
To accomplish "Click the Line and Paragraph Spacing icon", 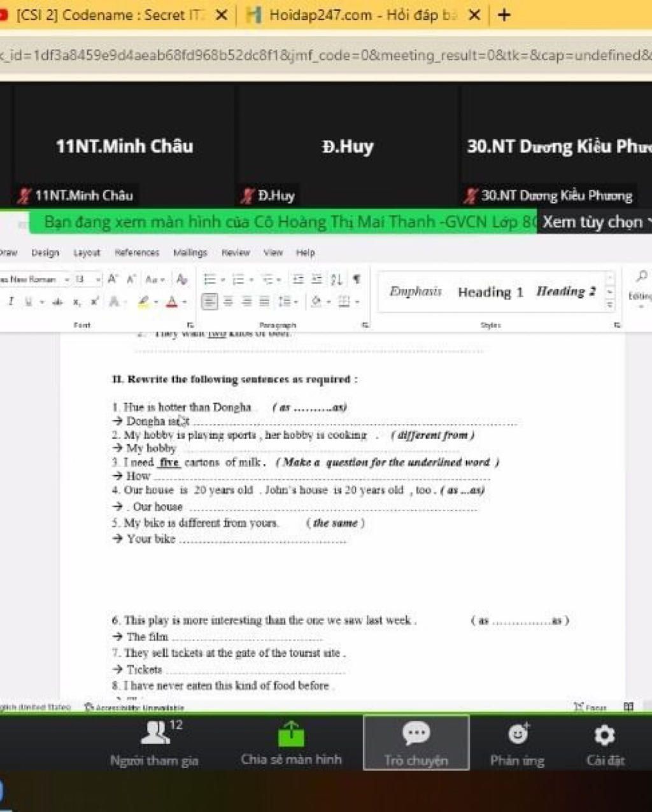I will click(285, 302).
